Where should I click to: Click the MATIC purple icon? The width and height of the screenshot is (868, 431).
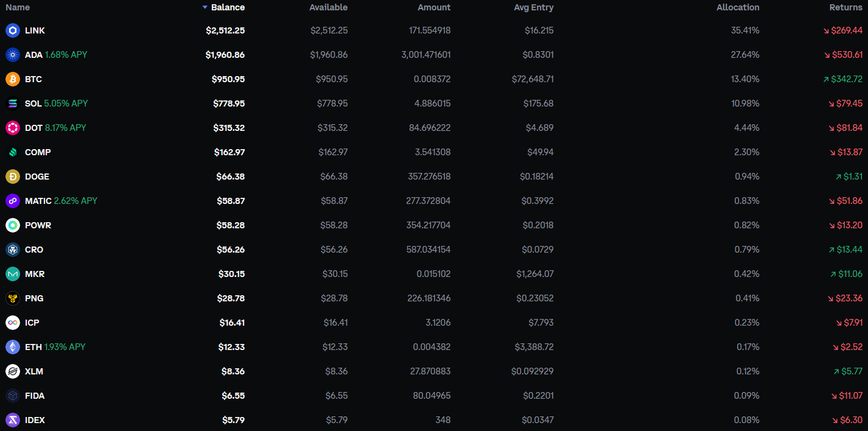click(x=13, y=201)
